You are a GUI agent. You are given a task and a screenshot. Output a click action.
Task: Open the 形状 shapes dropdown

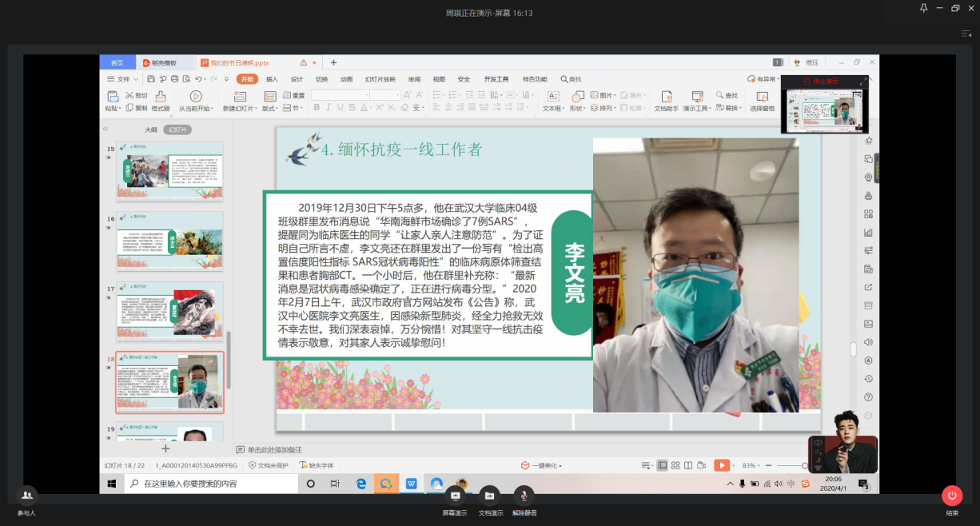578,109
